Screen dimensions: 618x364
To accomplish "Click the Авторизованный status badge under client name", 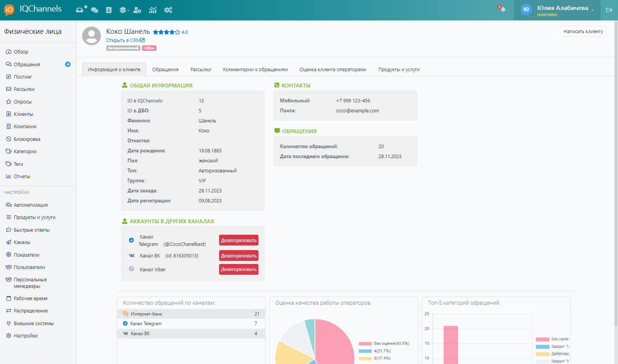I will click(123, 48).
